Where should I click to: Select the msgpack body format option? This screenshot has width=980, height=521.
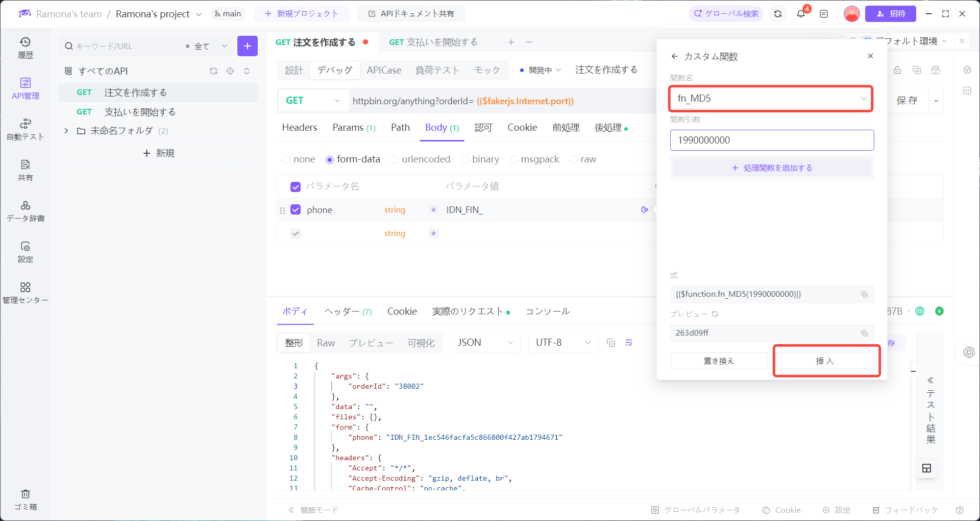[514, 159]
